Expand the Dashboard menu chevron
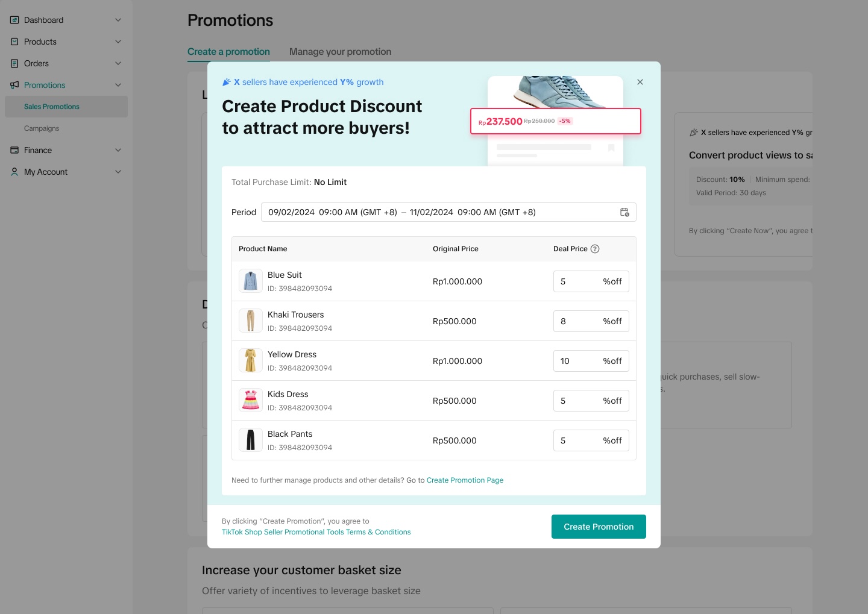Screen dimensions: 868x614 point(118,20)
